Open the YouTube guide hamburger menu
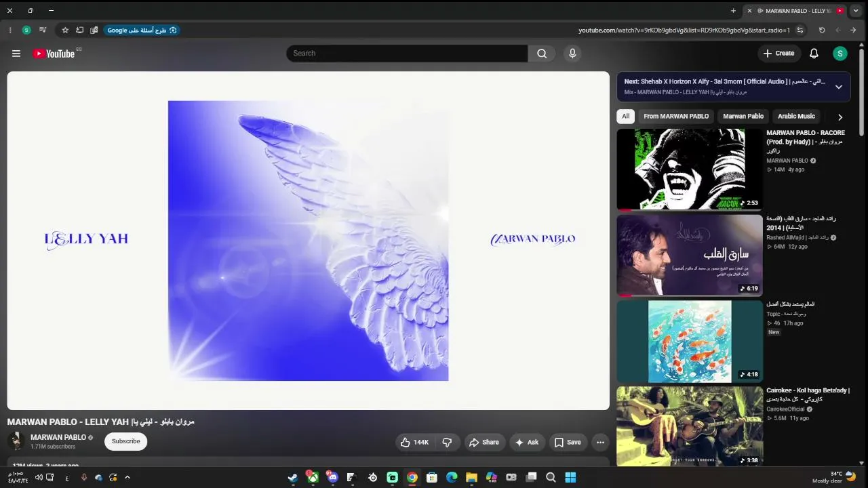 (16, 54)
